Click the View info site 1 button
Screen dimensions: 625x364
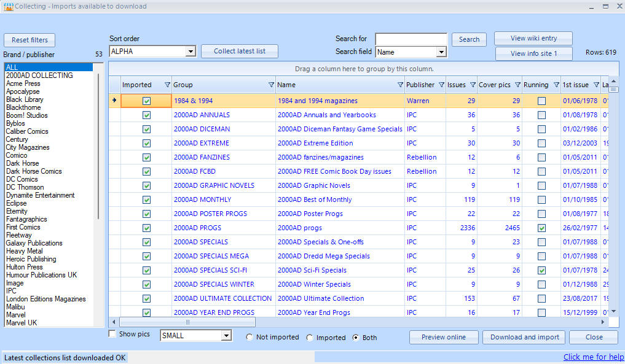click(533, 53)
